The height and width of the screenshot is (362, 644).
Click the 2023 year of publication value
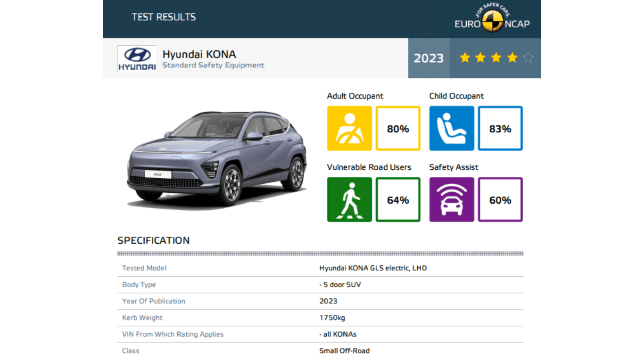[x=328, y=301]
